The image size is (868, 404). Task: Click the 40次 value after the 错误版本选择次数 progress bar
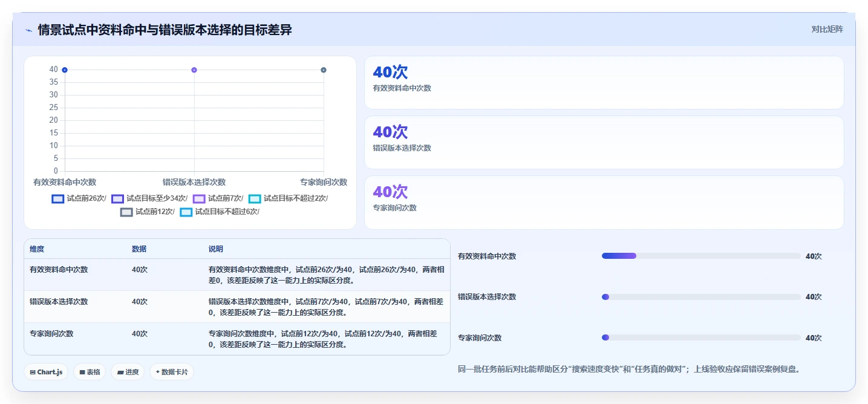tap(814, 297)
